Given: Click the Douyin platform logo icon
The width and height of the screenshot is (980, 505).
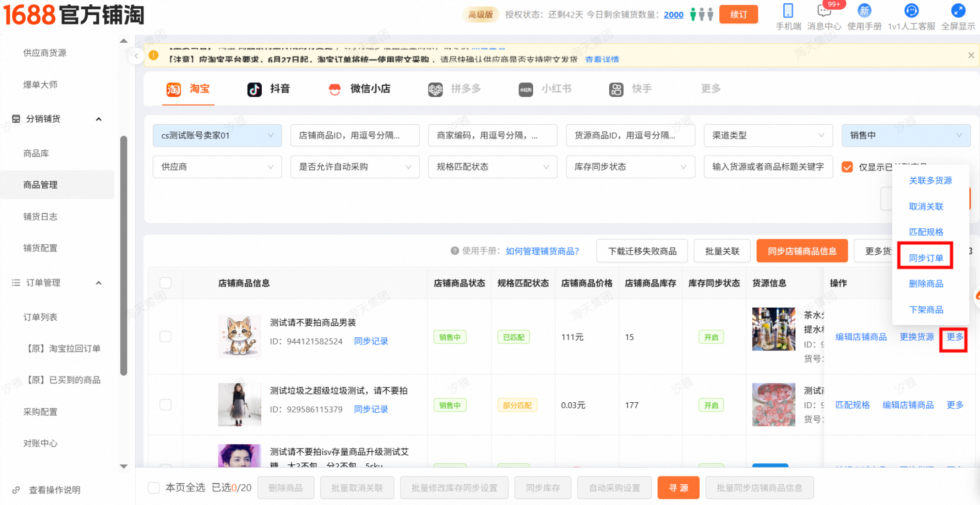Looking at the screenshot, I should click(254, 89).
